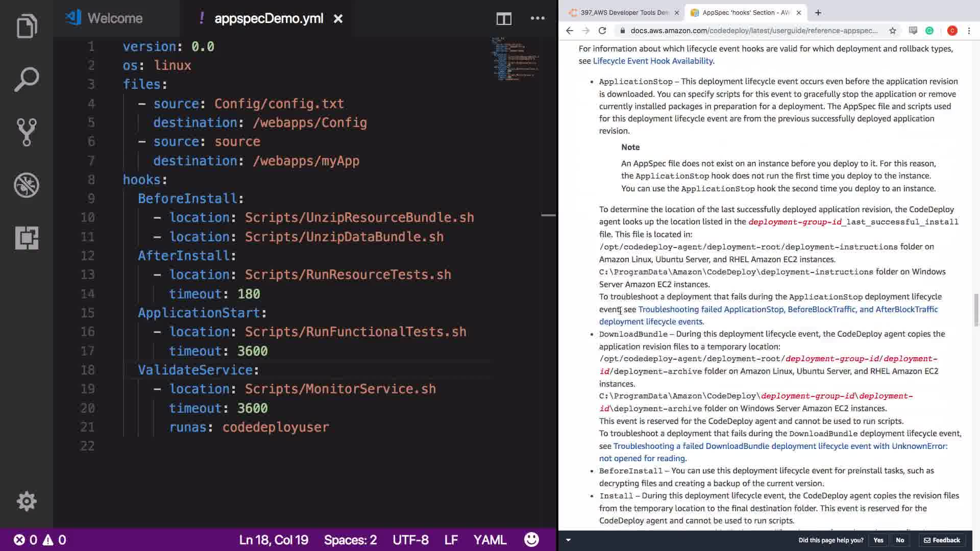This screenshot has height=551, width=980.
Task: Open editor More Actions ellipsis
Action: (537, 18)
